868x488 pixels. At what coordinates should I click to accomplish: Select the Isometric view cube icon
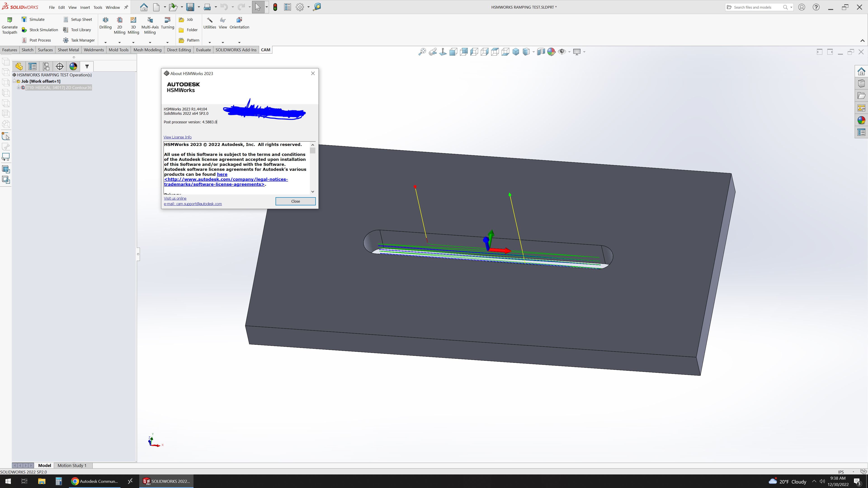click(x=516, y=52)
